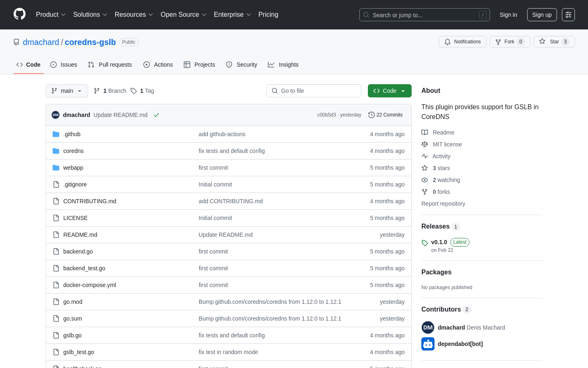Click the dmachard avatar in commit bar
Image resolution: width=588 pixels, height=368 pixels.
point(56,115)
